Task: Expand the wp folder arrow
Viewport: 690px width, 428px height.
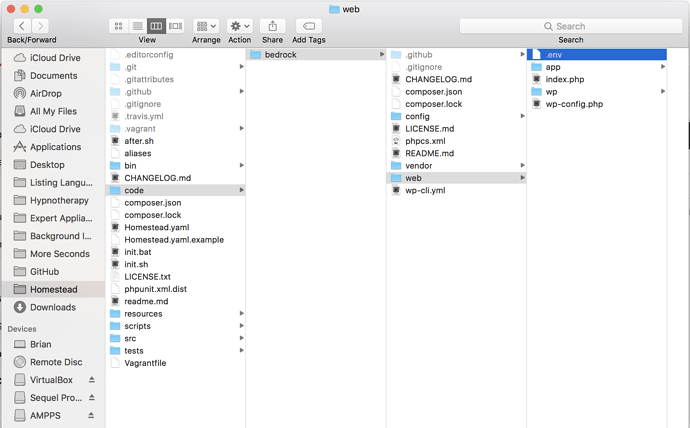Action: tap(663, 91)
